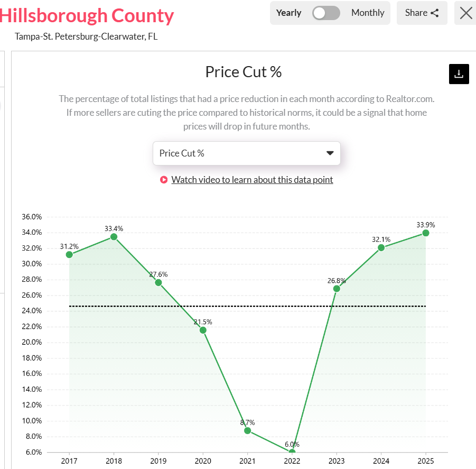Select the Monthly tab label
Image resolution: width=476 pixels, height=469 pixels.
click(x=367, y=13)
